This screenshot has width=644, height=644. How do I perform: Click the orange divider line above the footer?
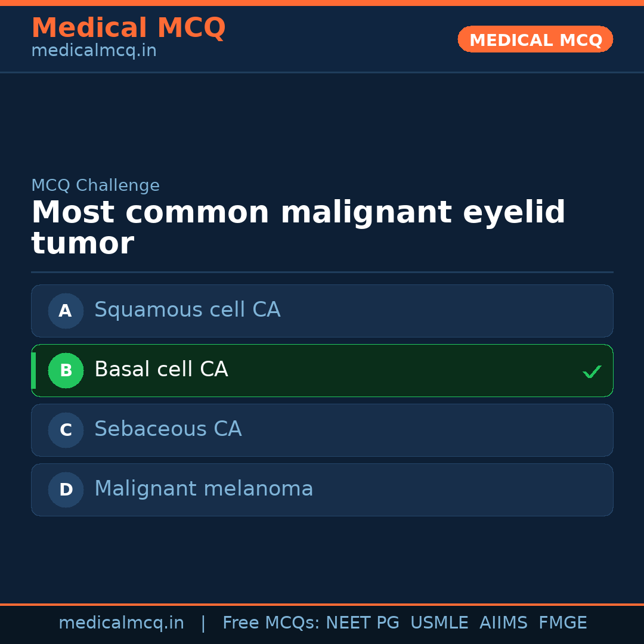click(x=322, y=603)
